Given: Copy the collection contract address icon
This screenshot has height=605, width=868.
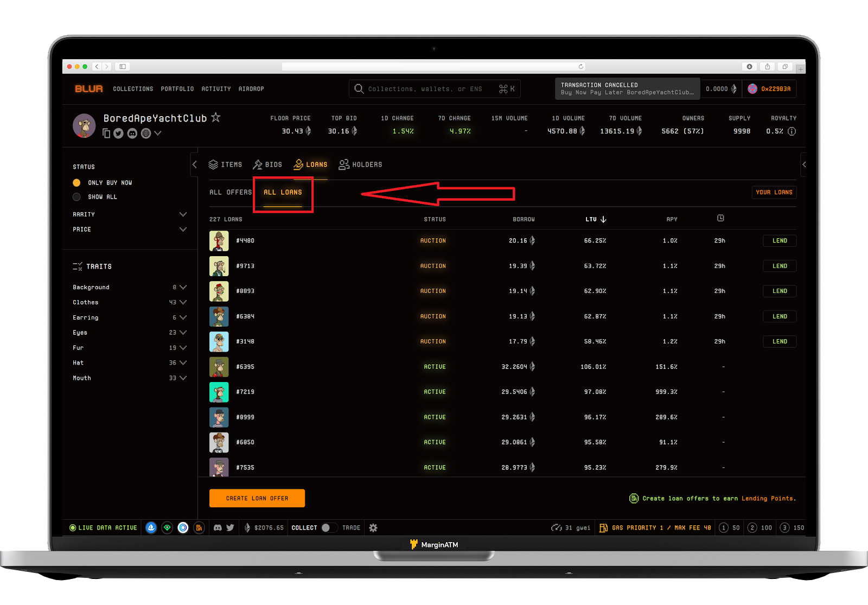Looking at the screenshot, I should point(106,133).
